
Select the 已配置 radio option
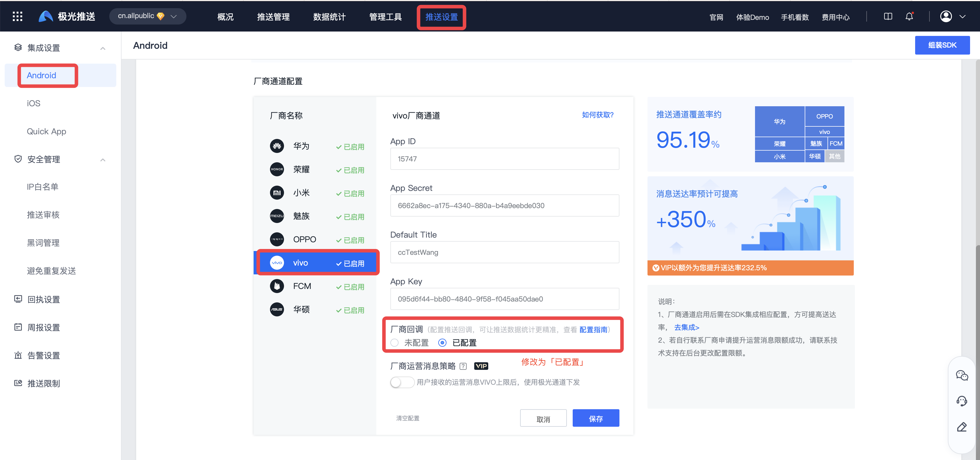[x=442, y=343]
